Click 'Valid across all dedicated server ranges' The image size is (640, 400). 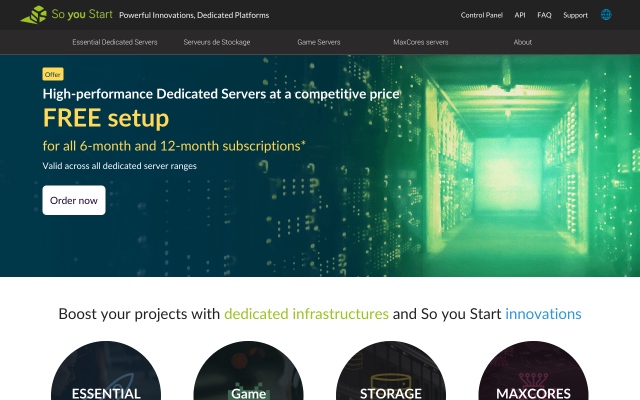point(120,166)
